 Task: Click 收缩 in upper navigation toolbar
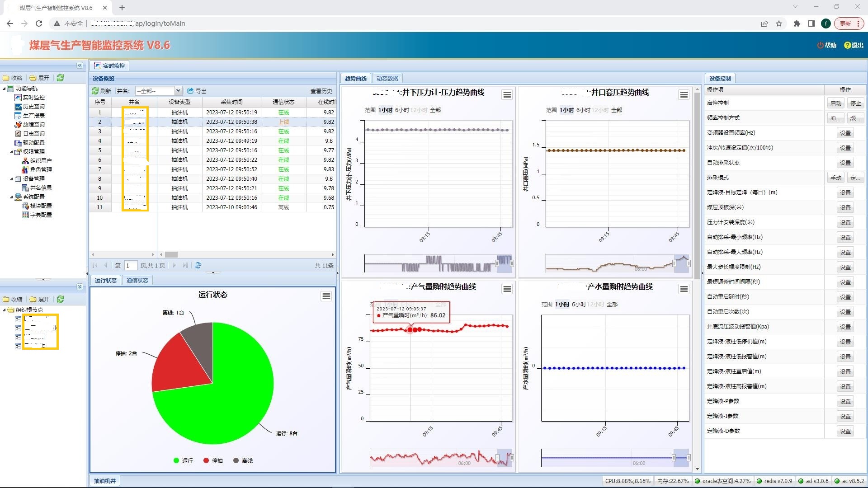click(x=13, y=78)
